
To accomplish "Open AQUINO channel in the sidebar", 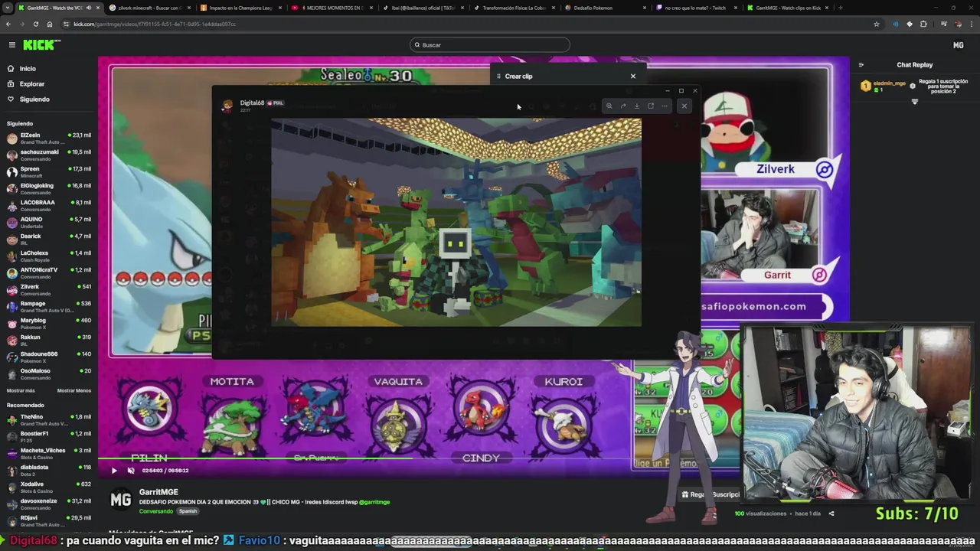I will [48, 222].
